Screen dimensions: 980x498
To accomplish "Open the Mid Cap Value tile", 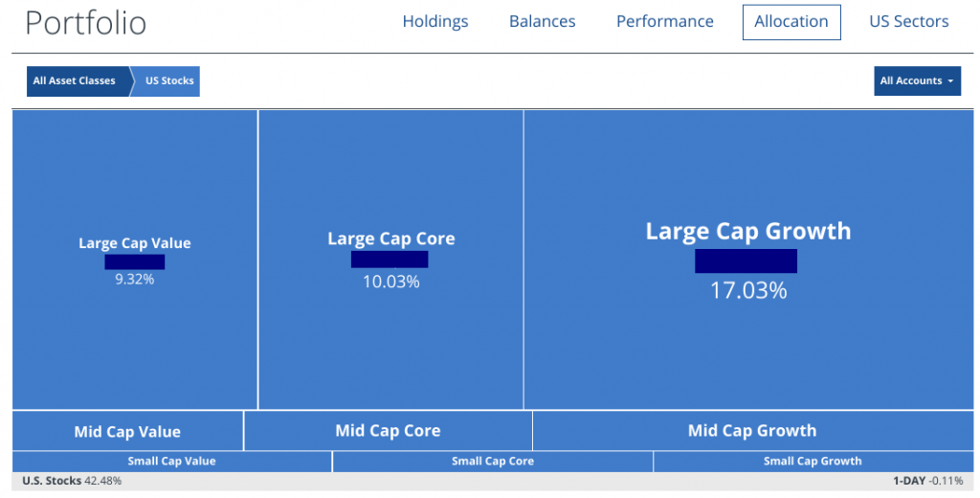I will click(127, 431).
